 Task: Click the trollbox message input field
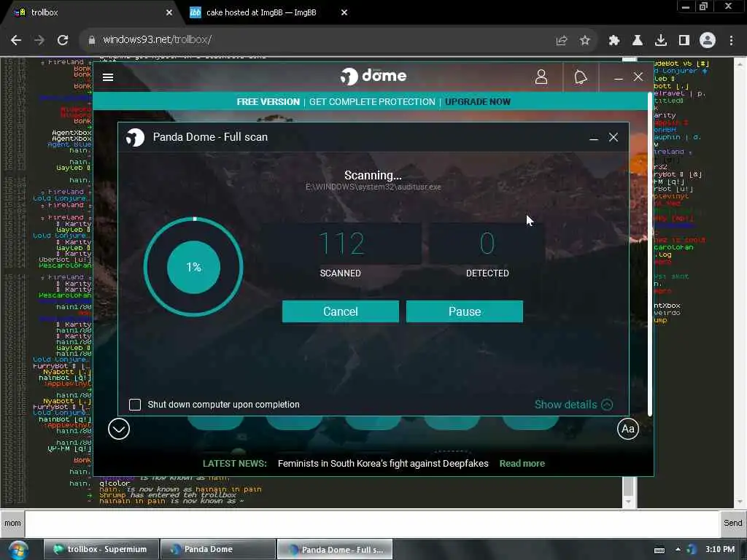(371, 524)
